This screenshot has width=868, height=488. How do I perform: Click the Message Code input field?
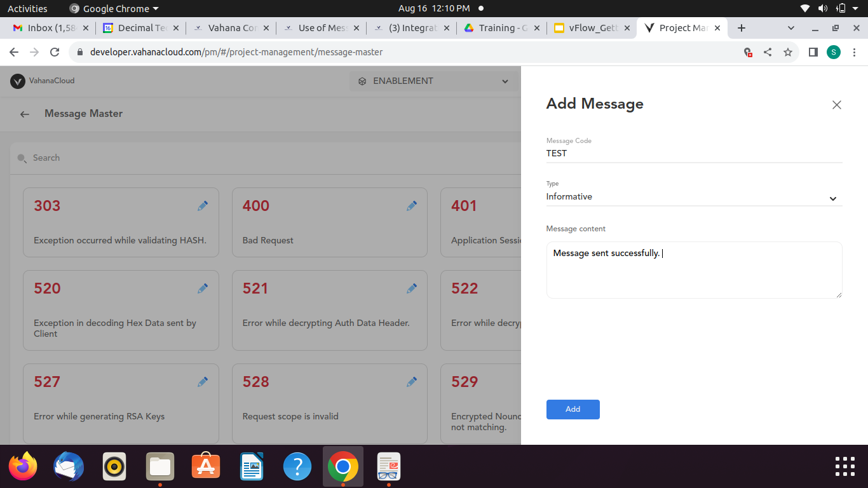pos(694,153)
